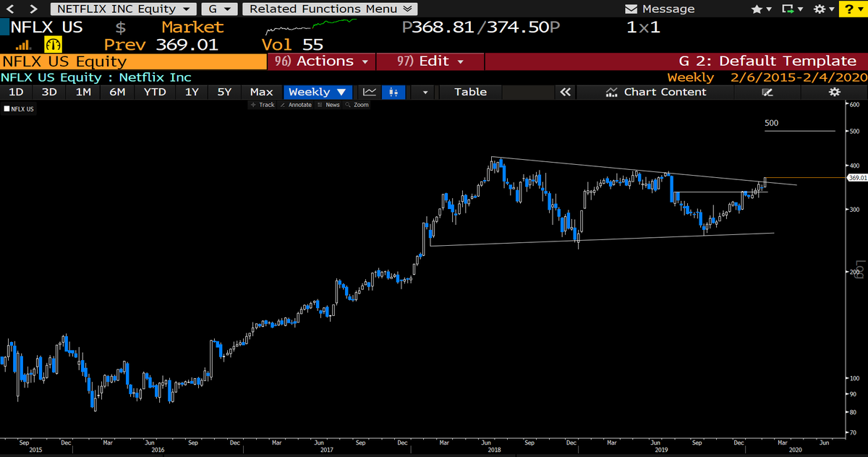The width and height of the screenshot is (868, 457).
Task: Open Chart Content
Action: (655, 92)
